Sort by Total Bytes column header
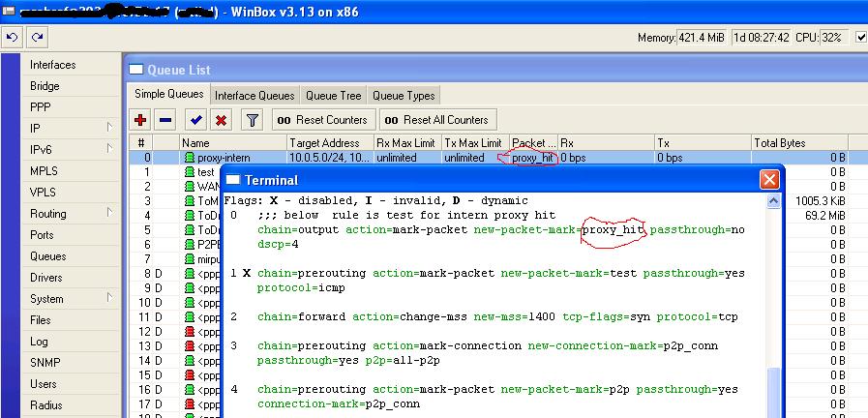The image size is (868, 418). (x=799, y=143)
